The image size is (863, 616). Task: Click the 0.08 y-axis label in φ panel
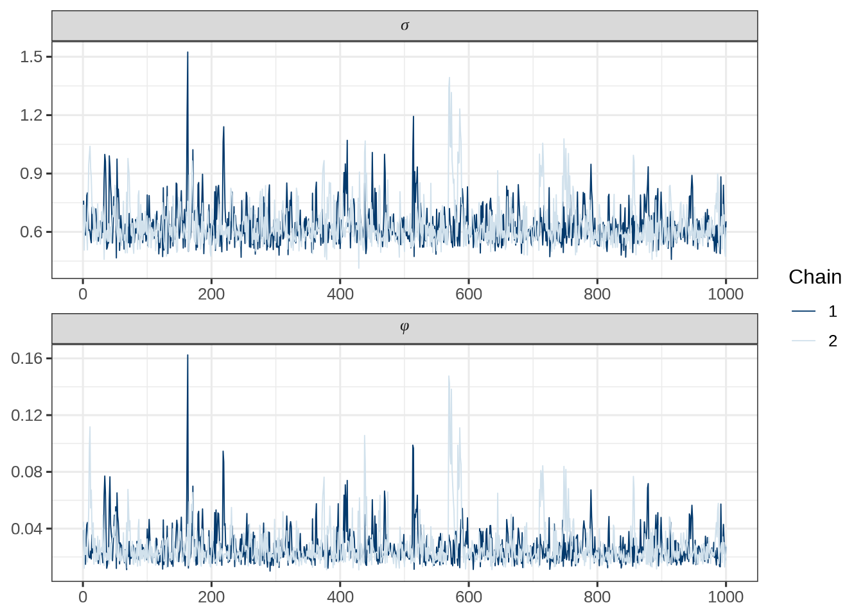pyautogui.click(x=27, y=472)
